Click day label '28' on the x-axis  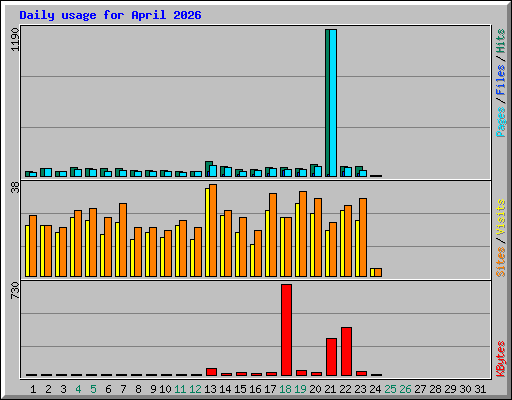click(x=435, y=389)
